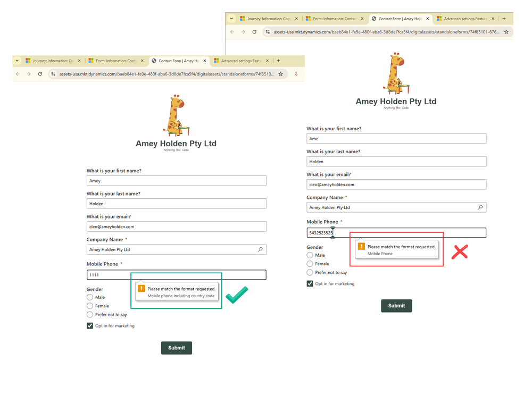Select Prefer not to say in right form
Screen dimensions: 532x395
click(x=310, y=273)
